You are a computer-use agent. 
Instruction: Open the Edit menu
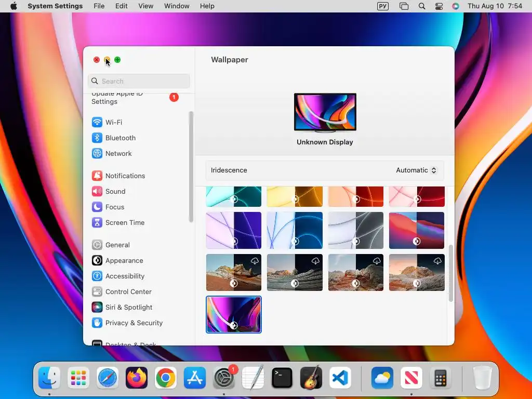coord(122,6)
